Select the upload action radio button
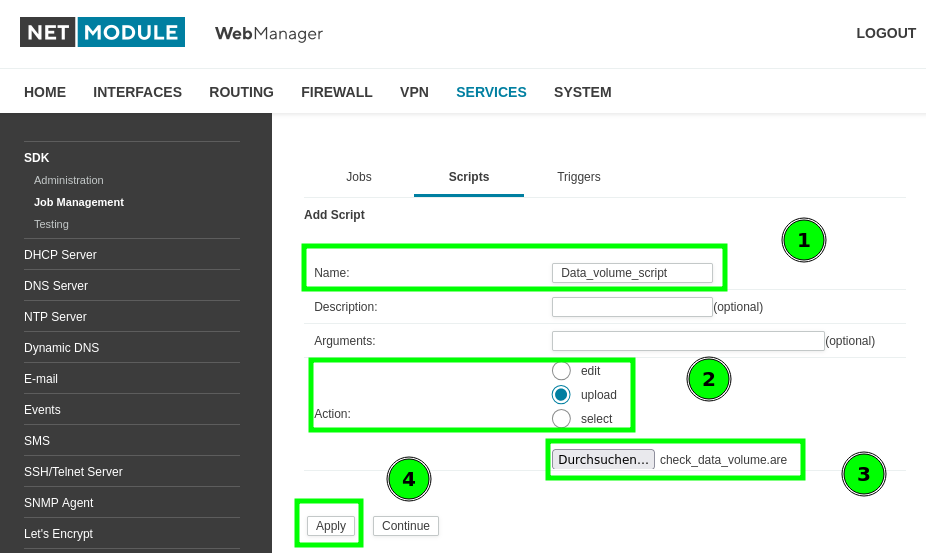 coord(561,395)
